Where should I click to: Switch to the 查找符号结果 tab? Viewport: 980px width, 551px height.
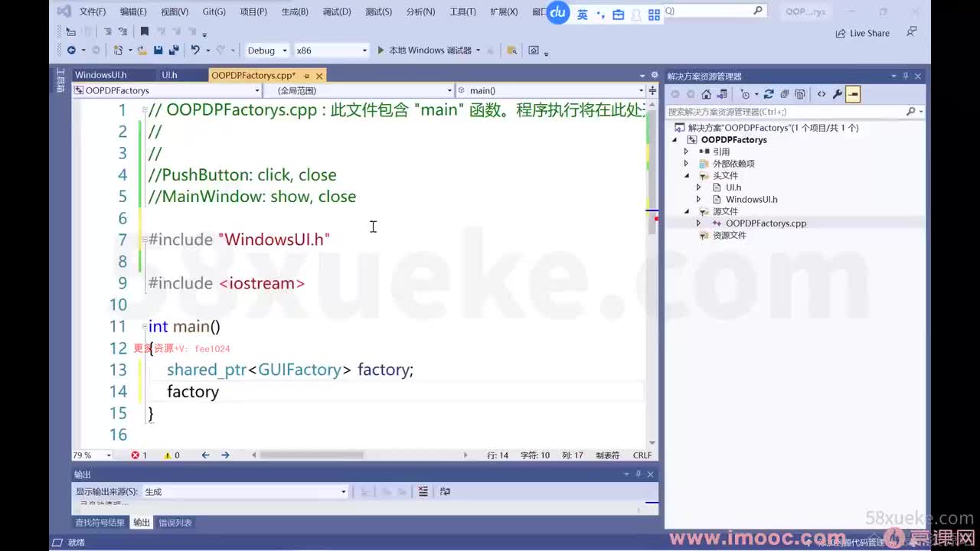coord(100,523)
